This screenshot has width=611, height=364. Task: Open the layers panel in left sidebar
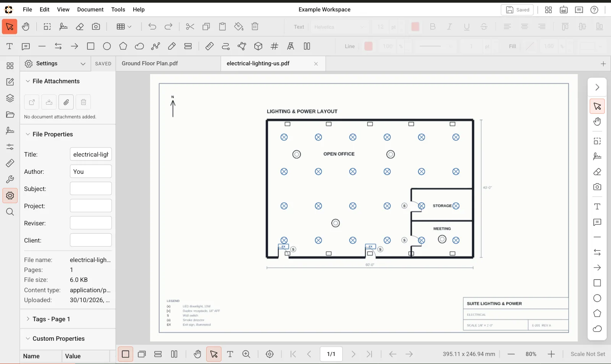[10, 98]
